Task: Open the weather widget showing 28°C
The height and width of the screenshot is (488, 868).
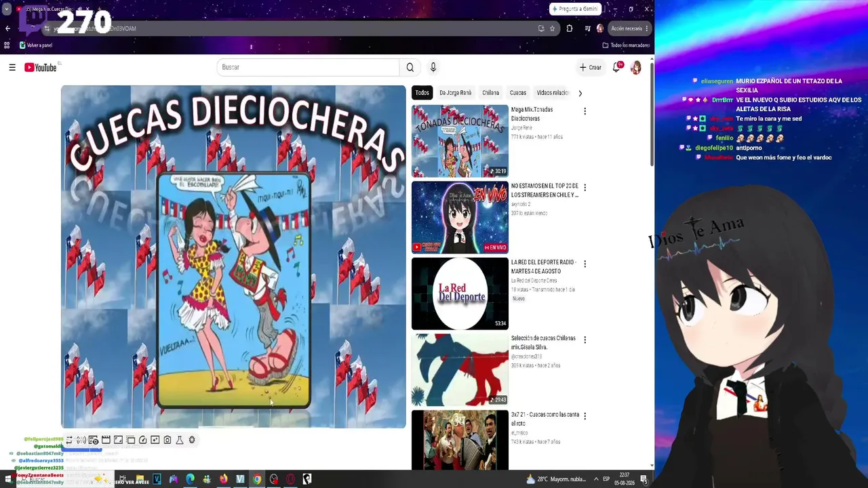Action: [555, 479]
